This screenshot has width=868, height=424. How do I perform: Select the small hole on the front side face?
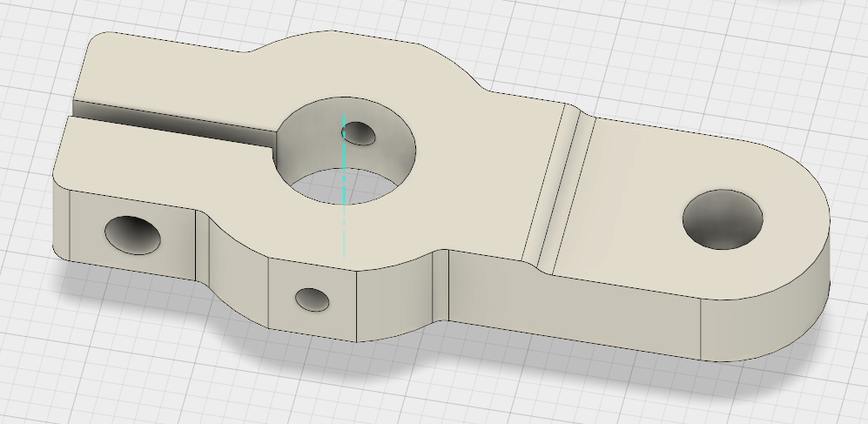(x=313, y=299)
